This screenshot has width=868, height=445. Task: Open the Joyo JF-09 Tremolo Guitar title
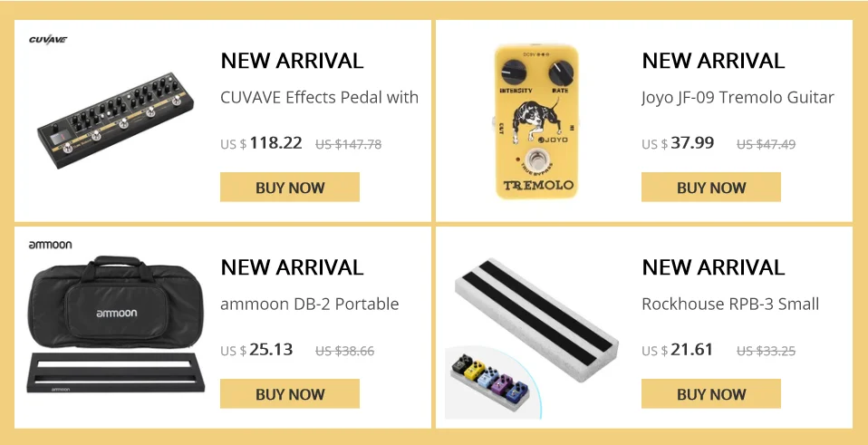(x=738, y=98)
